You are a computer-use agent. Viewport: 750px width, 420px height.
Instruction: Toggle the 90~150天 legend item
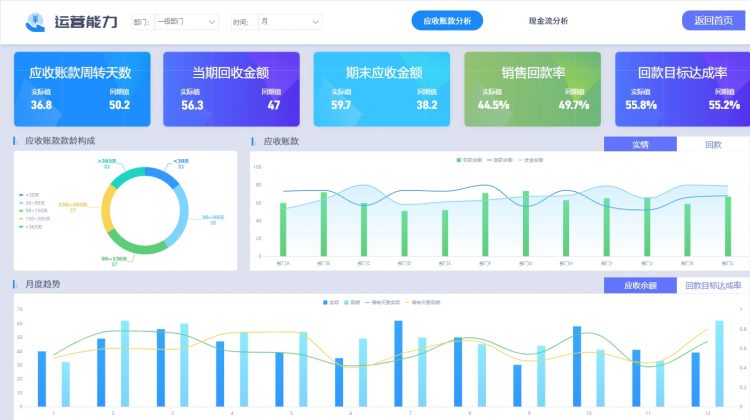pos(33,210)
